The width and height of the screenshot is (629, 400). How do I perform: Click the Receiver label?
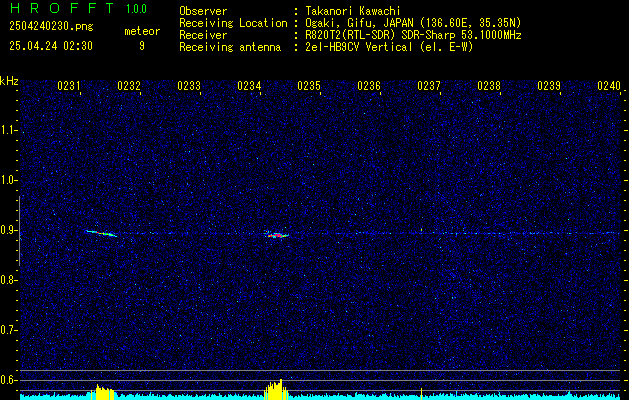click(203, 35)
